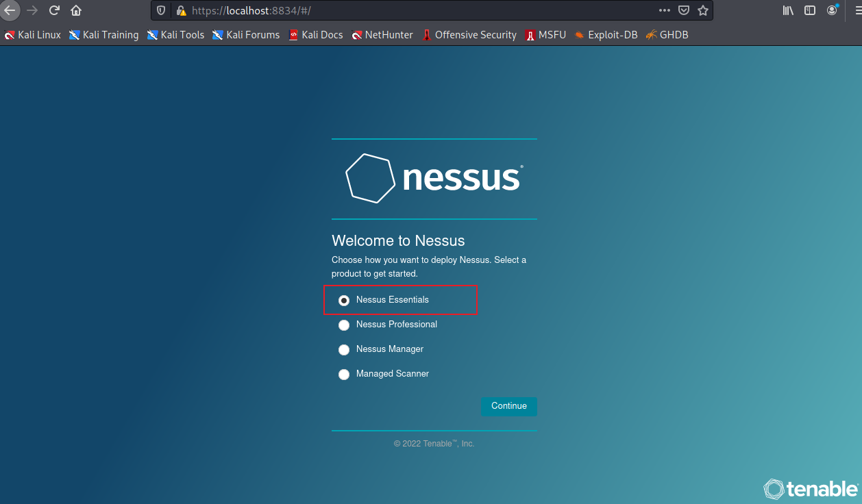Viewport: 862px width, 504px height.
Task: Open the Kali Training bookmark
Action: [103, 35]
